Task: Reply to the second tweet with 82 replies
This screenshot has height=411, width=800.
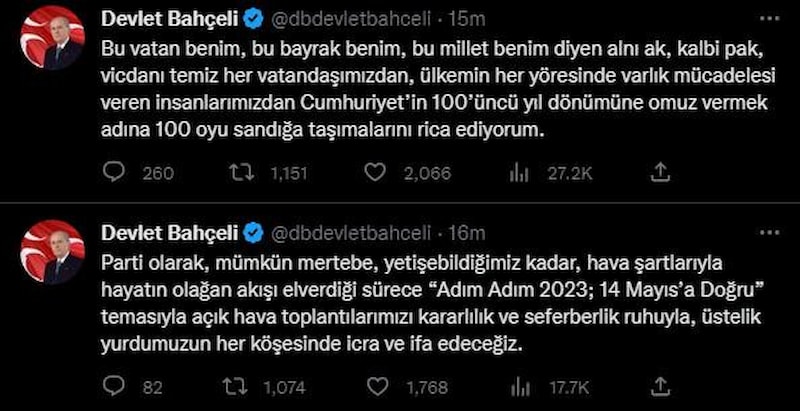Action: point(115,384)
